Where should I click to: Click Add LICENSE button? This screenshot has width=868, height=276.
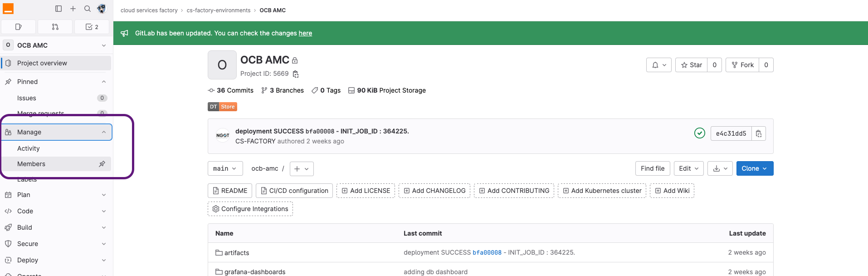[x=366, y=191]
